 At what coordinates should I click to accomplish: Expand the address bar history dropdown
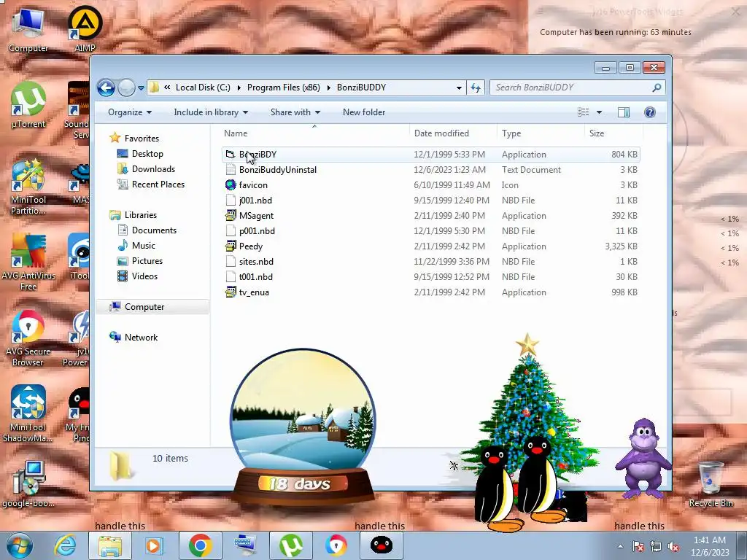(x=459, y=87)
